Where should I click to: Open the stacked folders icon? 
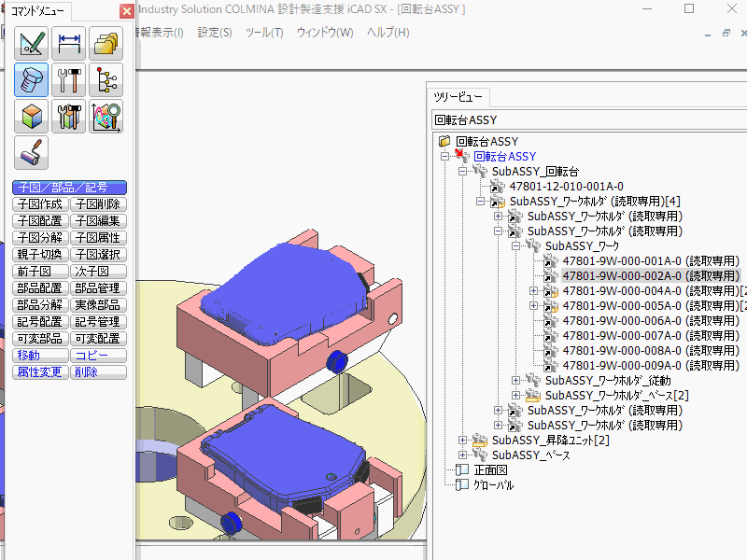point(106,43)
